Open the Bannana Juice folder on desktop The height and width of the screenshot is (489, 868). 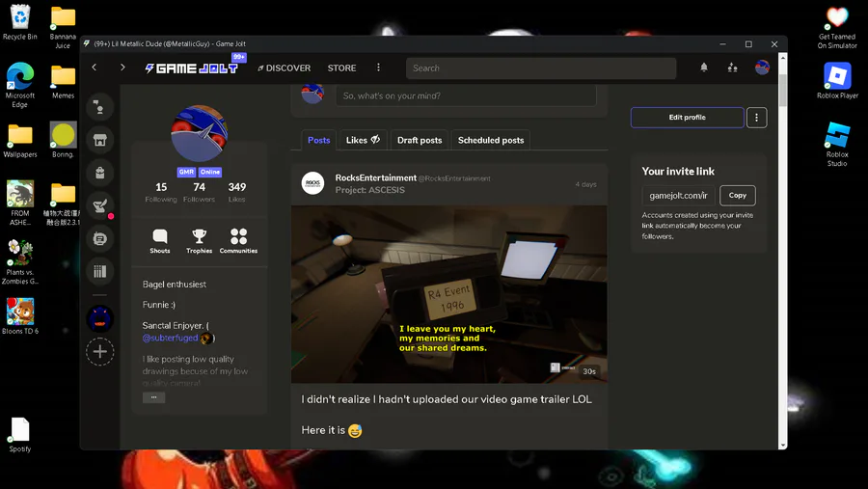(x=63, y=27)
